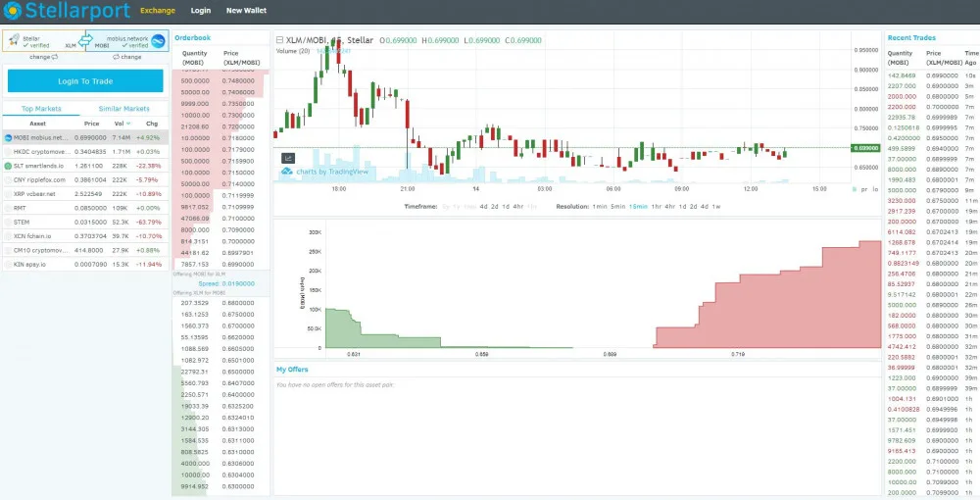
Task: Switch to the Similar Markets tab
Action: pyautogui.click(x=123, y=109)
